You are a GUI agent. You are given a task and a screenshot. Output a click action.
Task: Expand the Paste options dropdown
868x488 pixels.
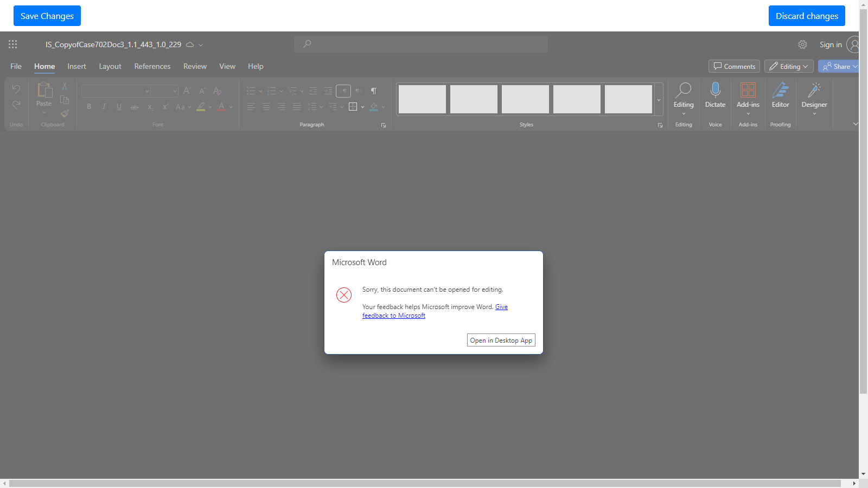click(43, 112)
